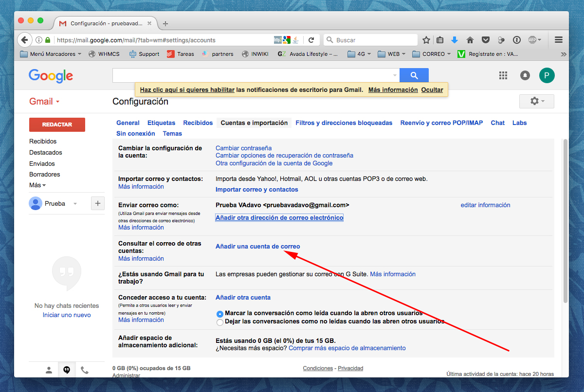Click the Java icon in the address bar
This screenshot has height=392, width=584.
pos(295,40)
